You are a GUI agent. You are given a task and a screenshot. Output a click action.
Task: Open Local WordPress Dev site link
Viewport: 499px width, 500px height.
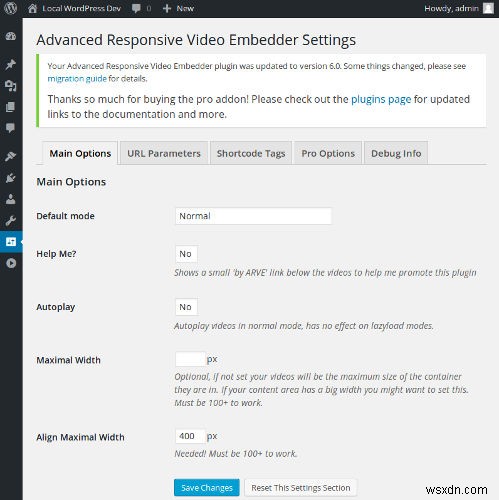click(81, 8)
